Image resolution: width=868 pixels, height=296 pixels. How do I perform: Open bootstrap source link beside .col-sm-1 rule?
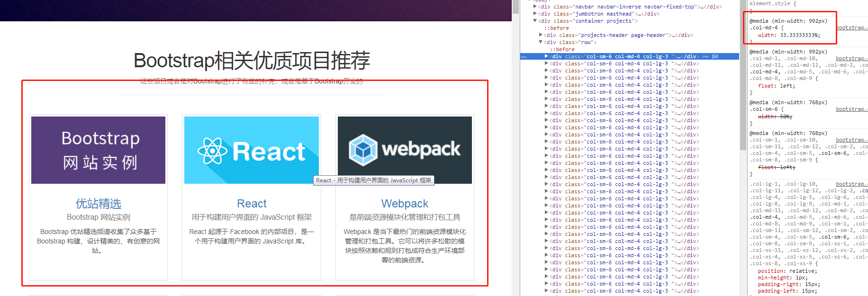[x=851, y=140]
